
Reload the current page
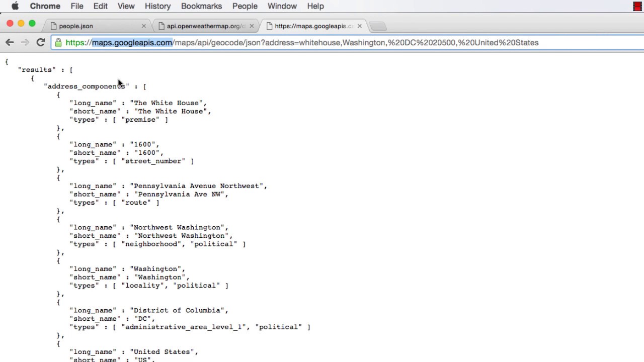41,43
